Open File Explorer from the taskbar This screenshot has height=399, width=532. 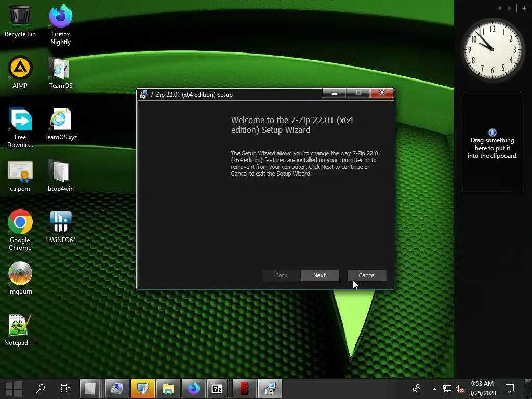168,389
